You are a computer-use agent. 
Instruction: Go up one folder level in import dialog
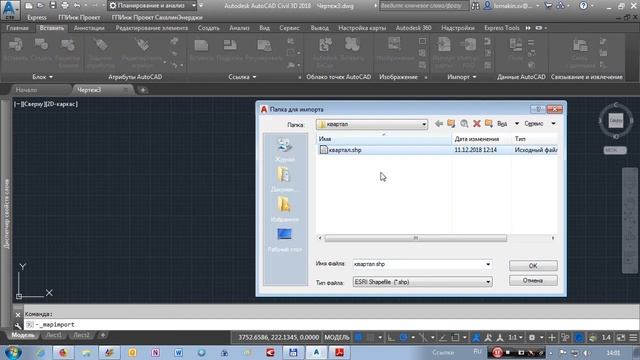point(451,123)
